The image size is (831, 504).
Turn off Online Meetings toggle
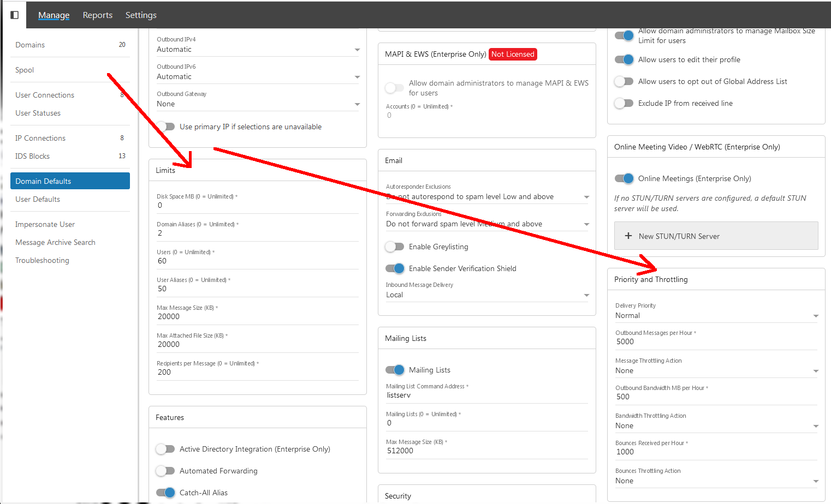click(624, 178)
